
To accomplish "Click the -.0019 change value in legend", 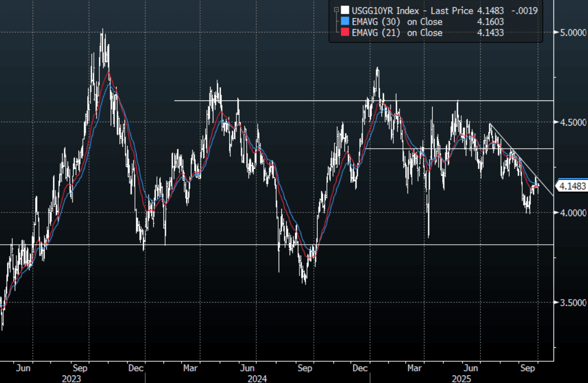I will coord(524,10).
